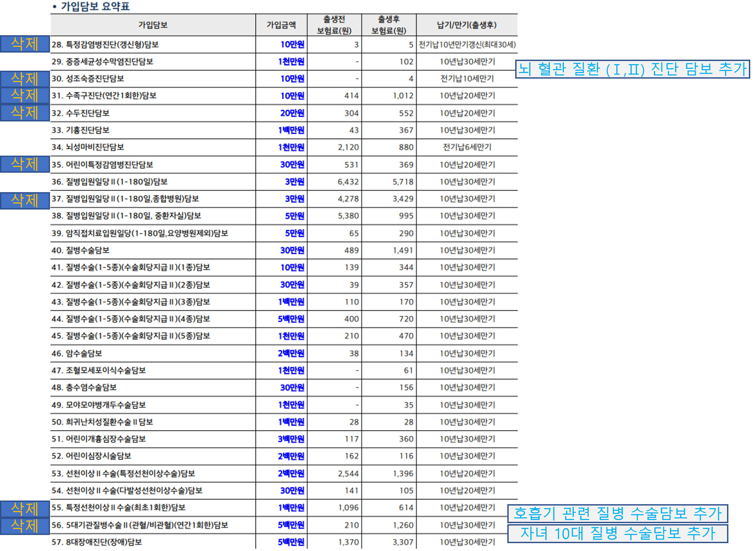
Task: Click the 가입담보 column header
Action: point(153,25)
